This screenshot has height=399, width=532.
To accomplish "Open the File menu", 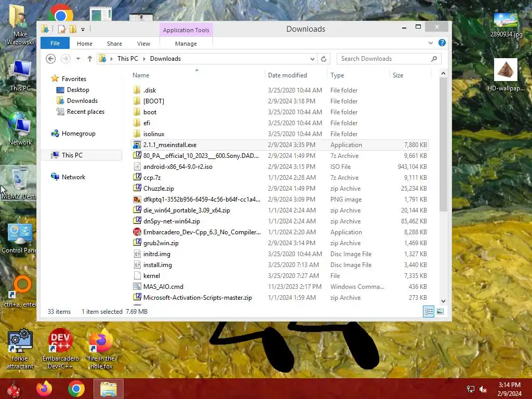I will [55, 44].
